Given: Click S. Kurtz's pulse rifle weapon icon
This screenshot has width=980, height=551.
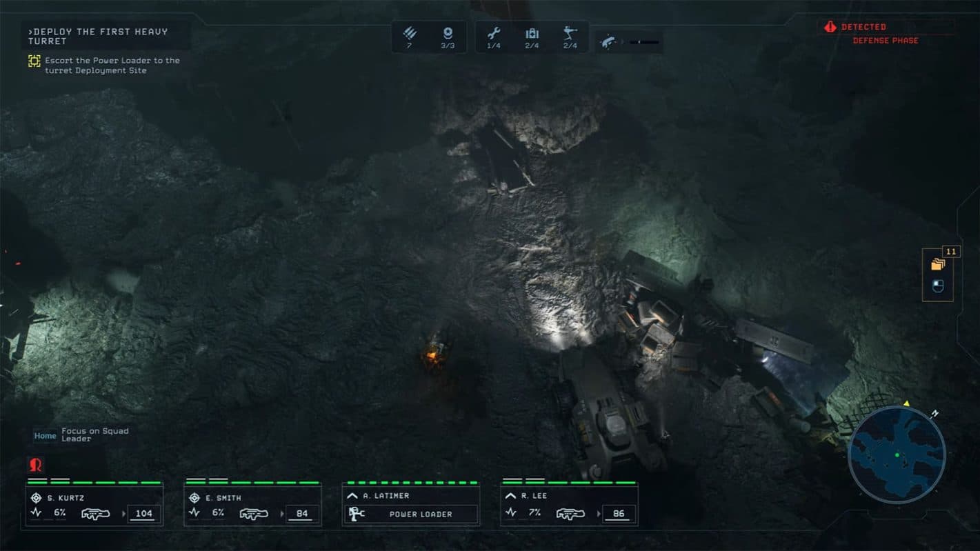Looking at the screenshot, I should 95,514.
